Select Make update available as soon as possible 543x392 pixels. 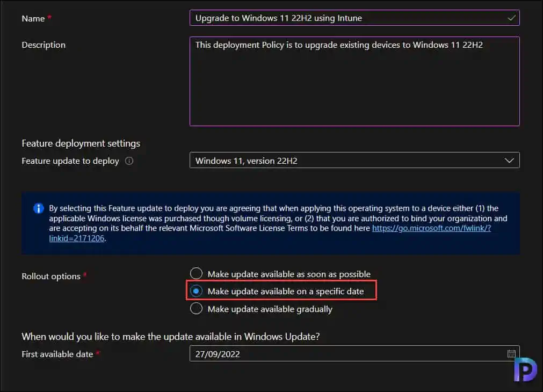pyautogui.click(x=197, y=273)
